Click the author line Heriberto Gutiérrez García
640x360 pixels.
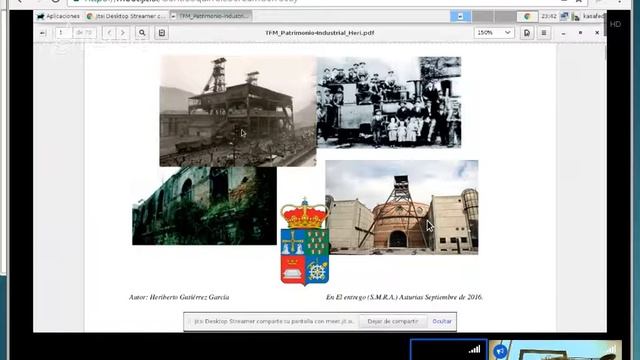[x=179, y=297]
